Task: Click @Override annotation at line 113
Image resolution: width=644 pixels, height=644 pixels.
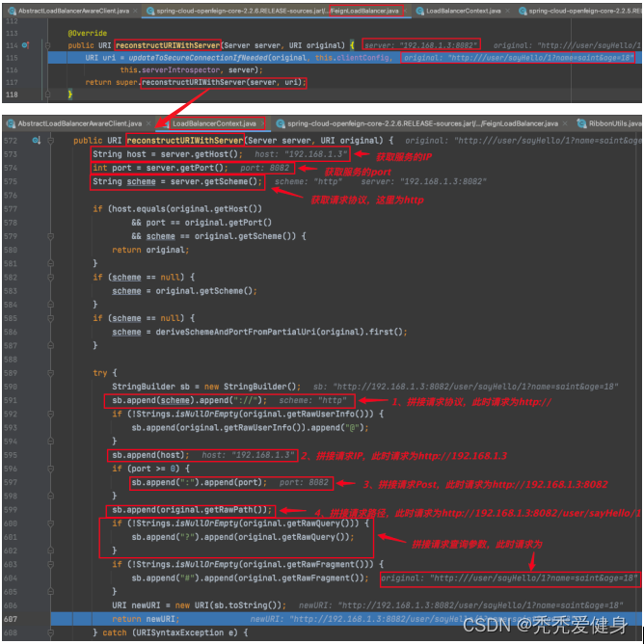Action: (87, 33)
